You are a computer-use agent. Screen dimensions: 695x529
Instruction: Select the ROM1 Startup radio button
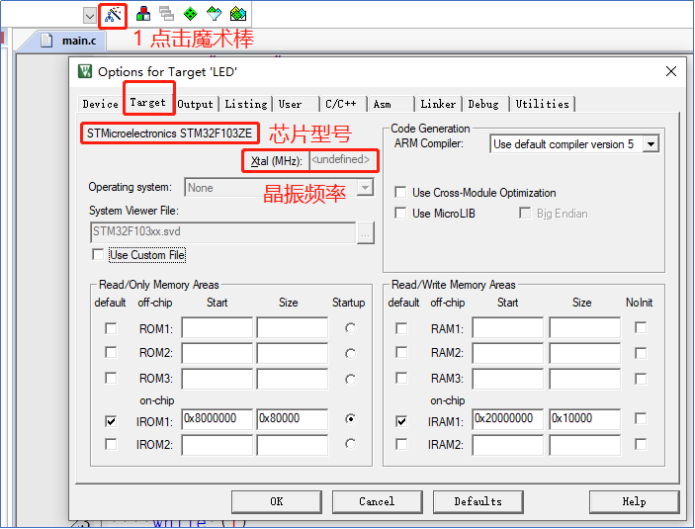(x=350, y=328)
